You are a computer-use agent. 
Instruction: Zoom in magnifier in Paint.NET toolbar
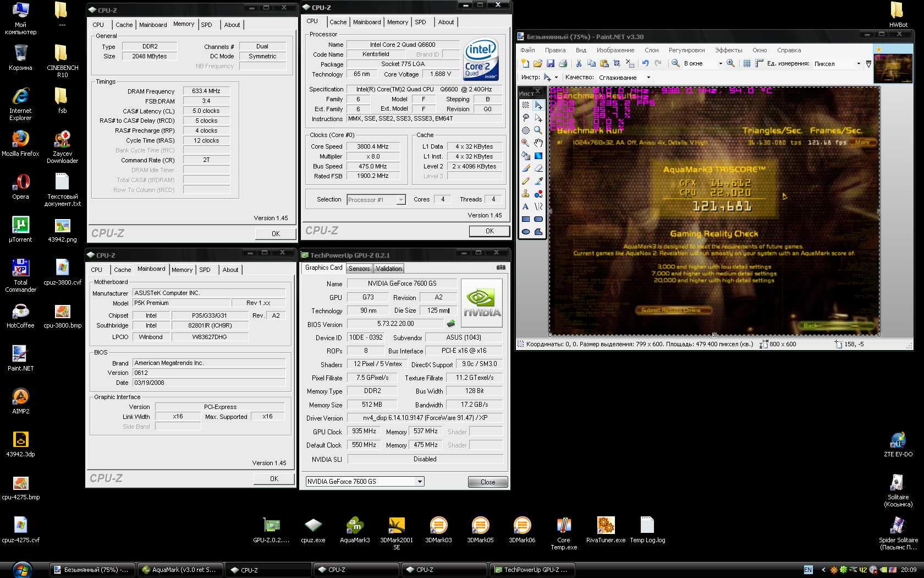(730, 63)
